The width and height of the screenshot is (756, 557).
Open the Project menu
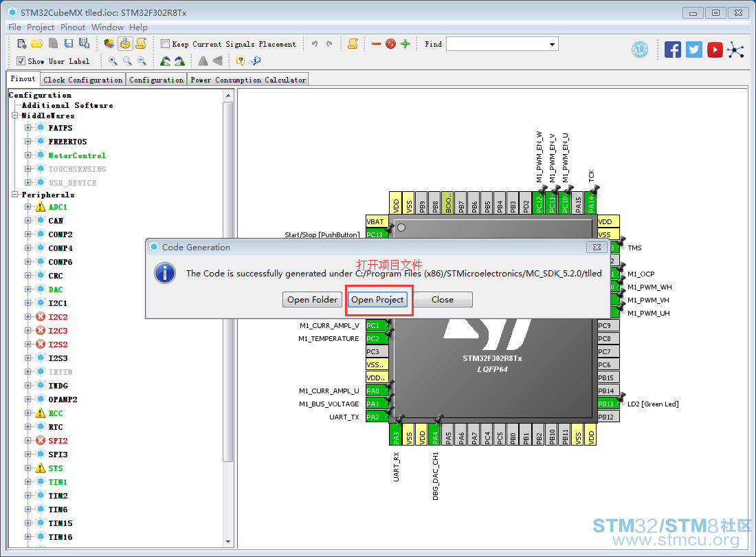coord(41,28)
